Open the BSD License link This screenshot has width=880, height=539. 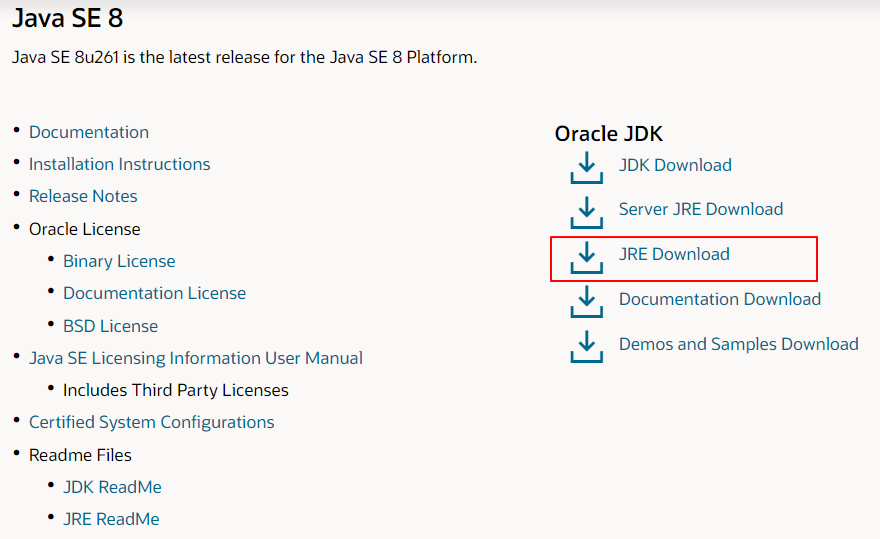click(111, 326)
